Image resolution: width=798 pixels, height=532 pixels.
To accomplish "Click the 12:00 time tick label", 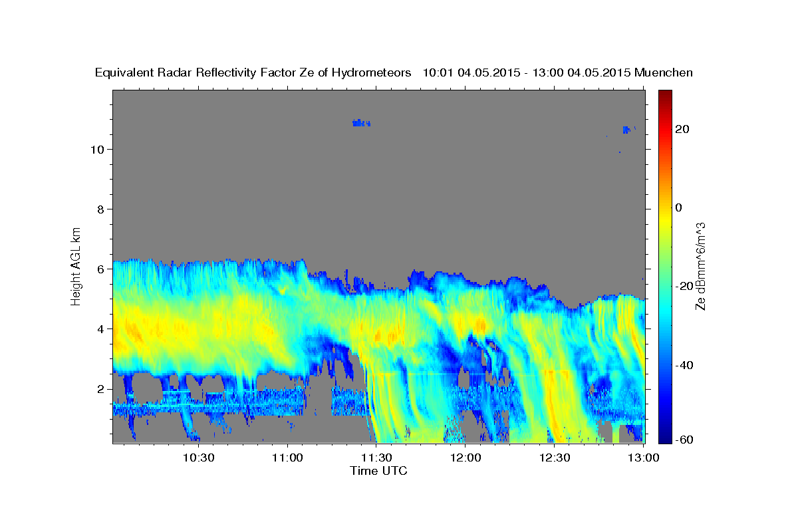I will 465,458.
